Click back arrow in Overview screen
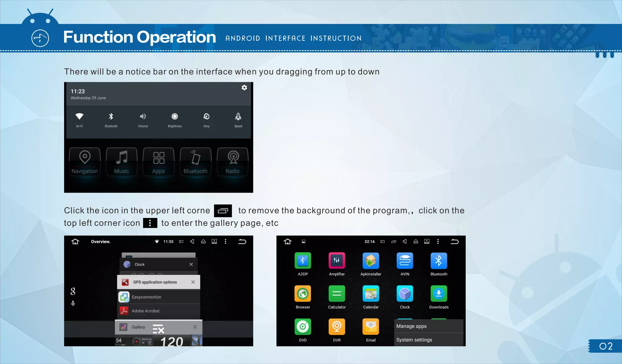The height and width of the screenshot is (364, 622). (242, 241)
